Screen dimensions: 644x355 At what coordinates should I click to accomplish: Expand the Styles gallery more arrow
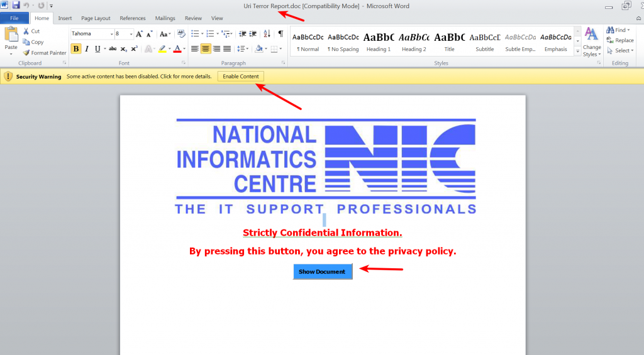click(577, 52)
